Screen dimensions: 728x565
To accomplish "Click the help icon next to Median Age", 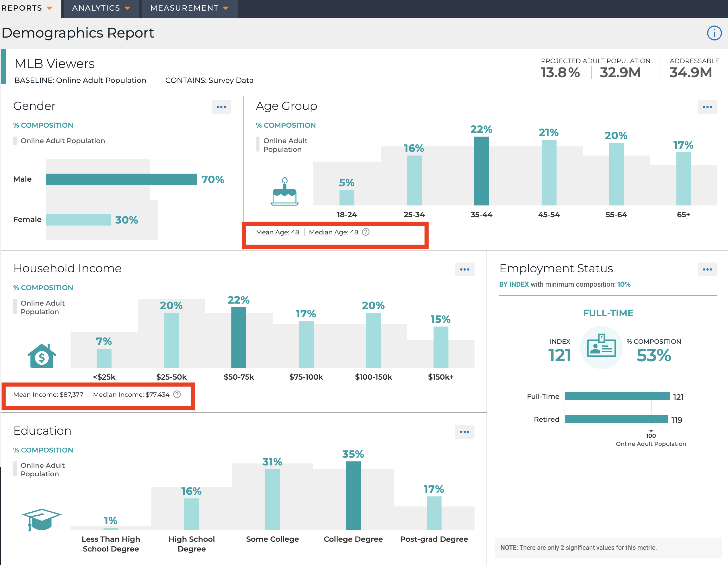I will click(366, 232).
